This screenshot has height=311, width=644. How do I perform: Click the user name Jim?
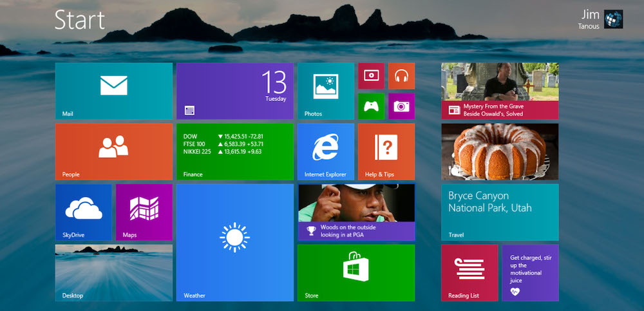tap(590, 15)
